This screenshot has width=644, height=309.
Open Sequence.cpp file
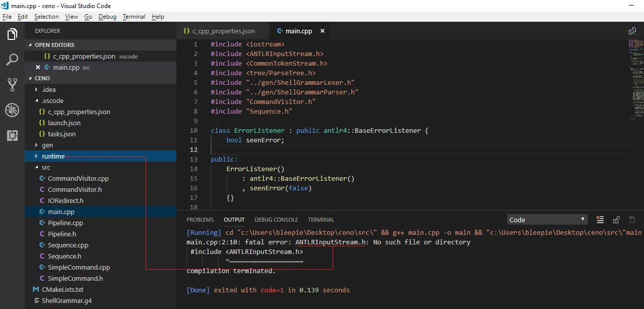pos(101,245)
